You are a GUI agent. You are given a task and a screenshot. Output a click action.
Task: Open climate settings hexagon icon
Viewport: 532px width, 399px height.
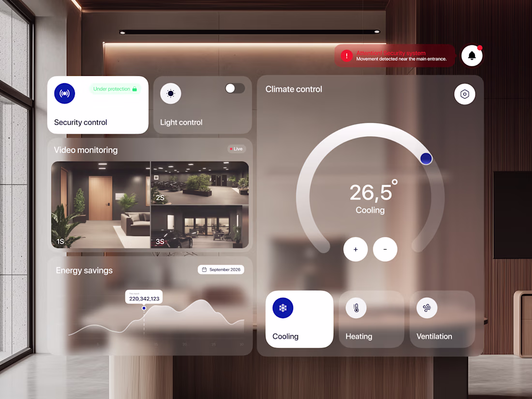coord(464,94)
